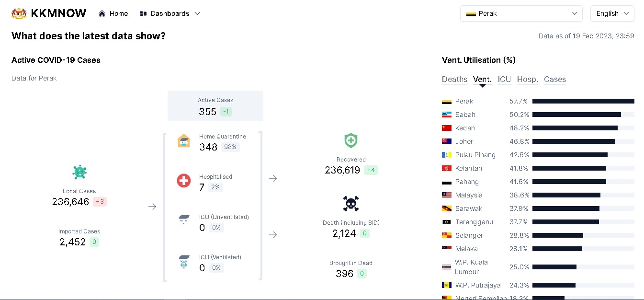Image resolution: width=644 pixels, height=300 pixels.
Task: Click the Sabah flag icon
Action: pyautogui.click(x=447, y=115)
